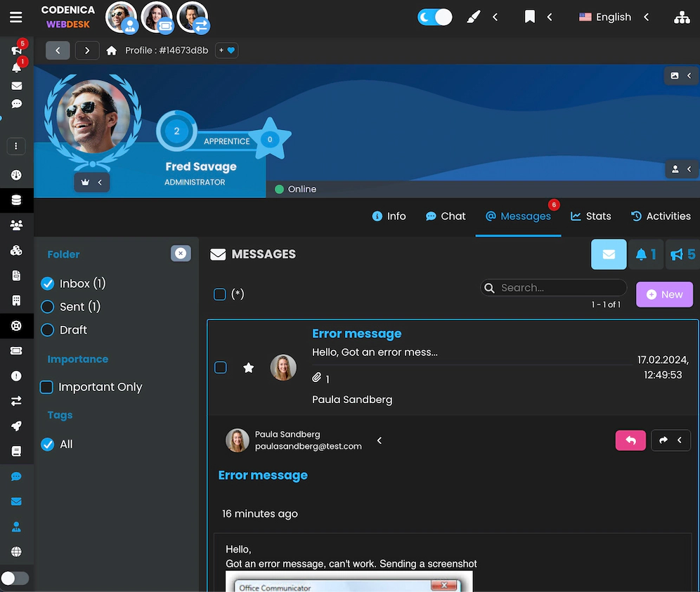Click the paintbrush theme icon
700x592 pixels.
coord(474,18)
